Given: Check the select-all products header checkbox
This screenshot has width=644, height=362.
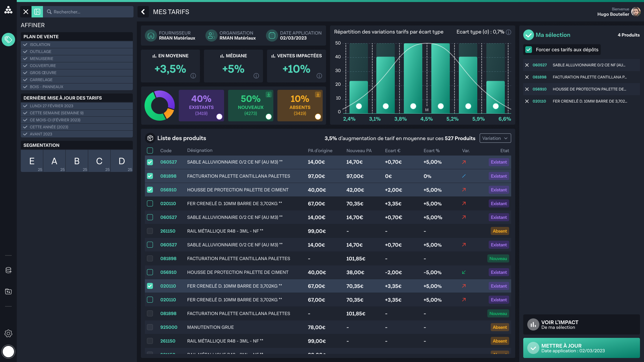Looking at the screenshot, I should point(150,150).
